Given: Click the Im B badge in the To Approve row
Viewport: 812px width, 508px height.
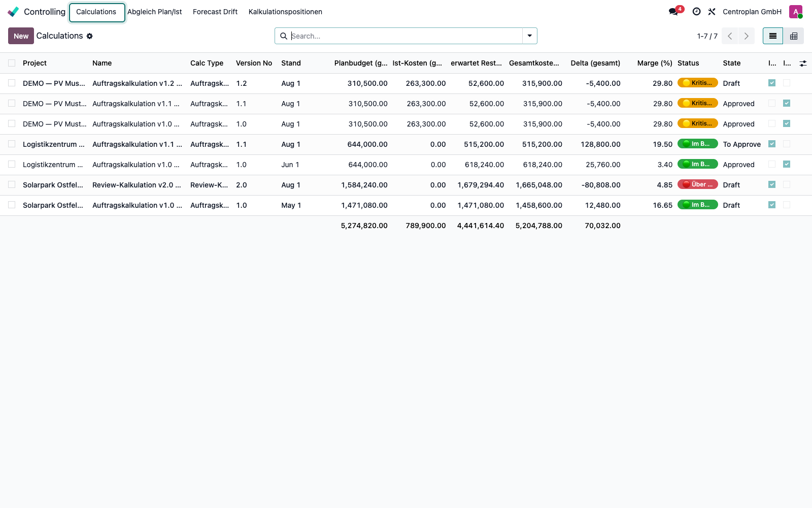Looking at the screenshot, I should [698, 144].
